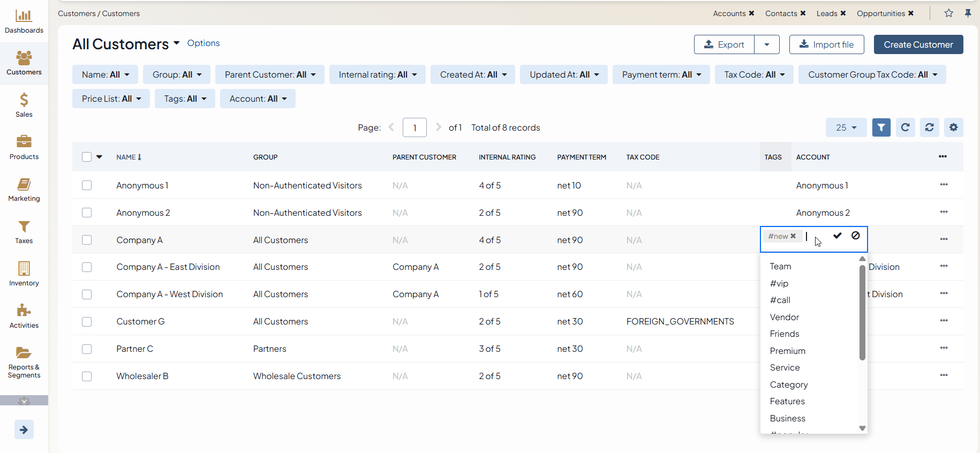The image size is (980, 453).
Task: Open the Dashboards sidebar icon
Action: (x=24, y=21)
